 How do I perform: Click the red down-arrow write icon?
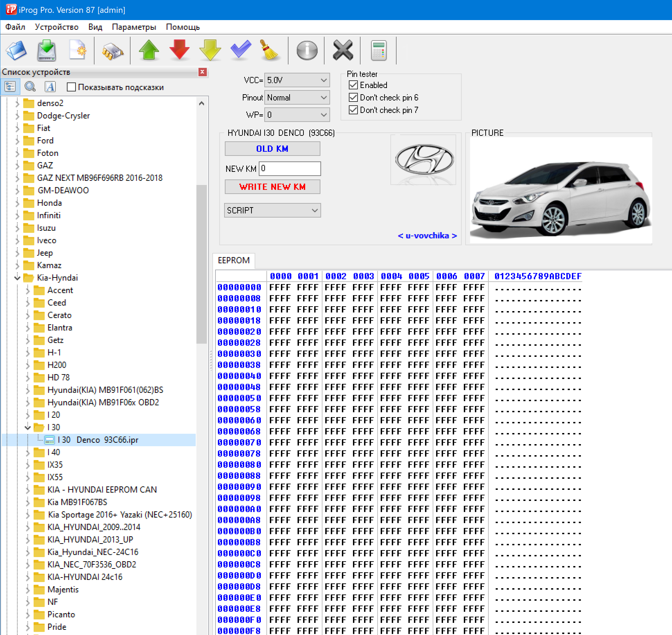pos(179,51)
